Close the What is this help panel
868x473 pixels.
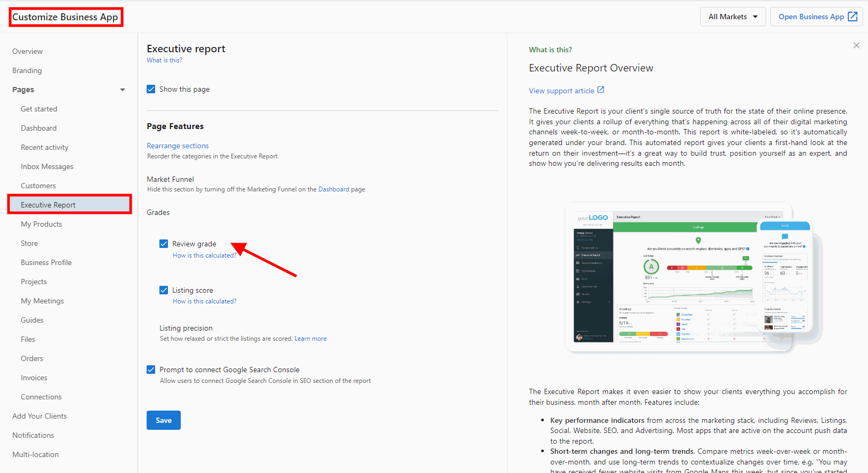click(856, 45)
